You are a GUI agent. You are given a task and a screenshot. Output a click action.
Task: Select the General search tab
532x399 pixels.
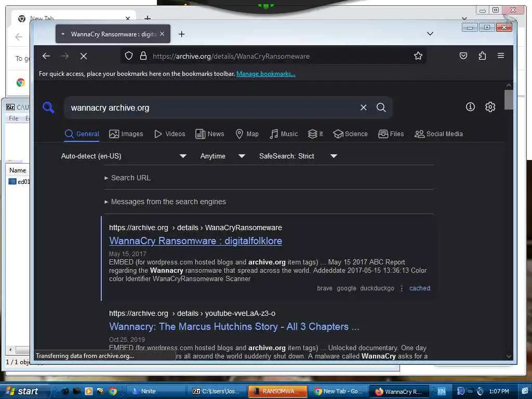coord(82,134)
